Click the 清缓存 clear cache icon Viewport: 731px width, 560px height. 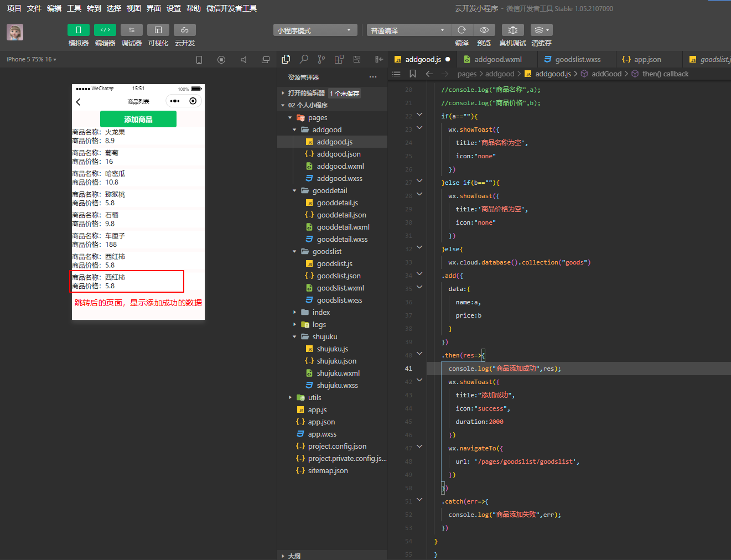click(x=541, y=30)
